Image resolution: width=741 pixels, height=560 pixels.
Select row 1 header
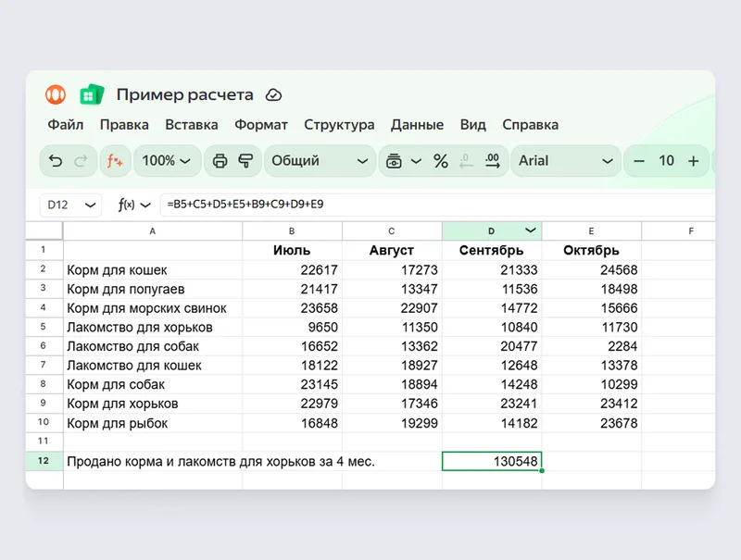44,250
